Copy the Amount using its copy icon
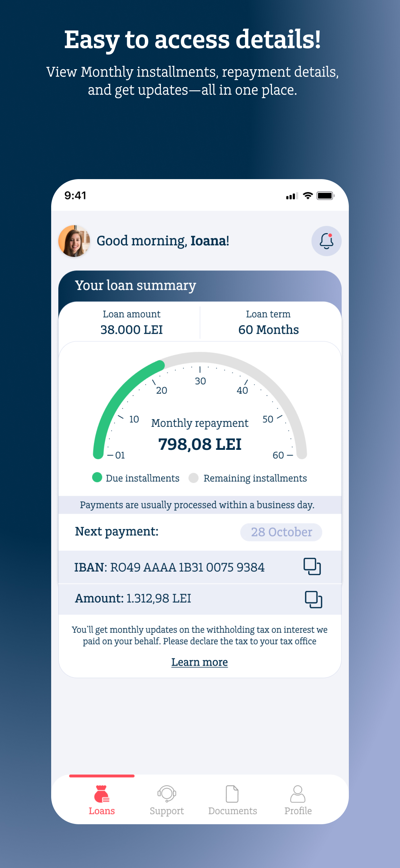Screen dimensions: 400x868 313,599
